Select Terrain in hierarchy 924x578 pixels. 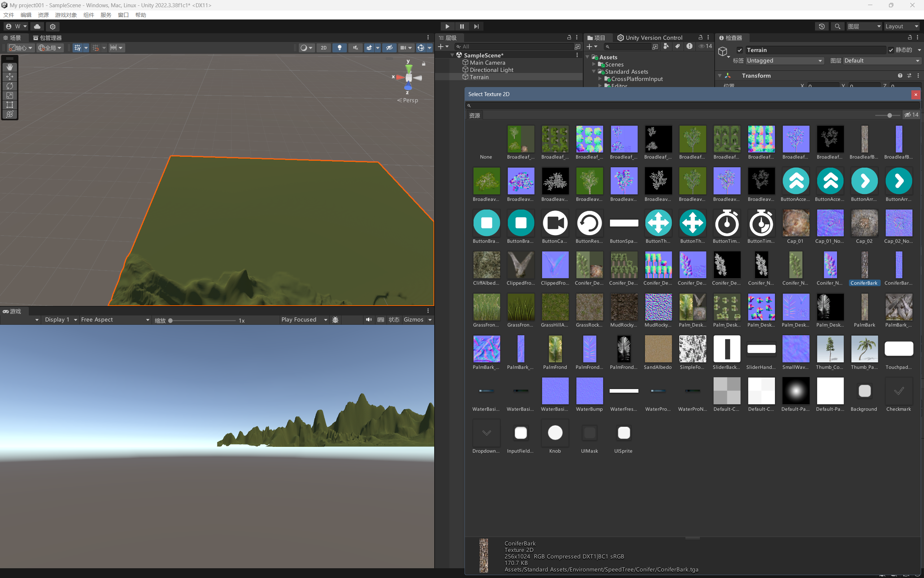click(479, 77)
